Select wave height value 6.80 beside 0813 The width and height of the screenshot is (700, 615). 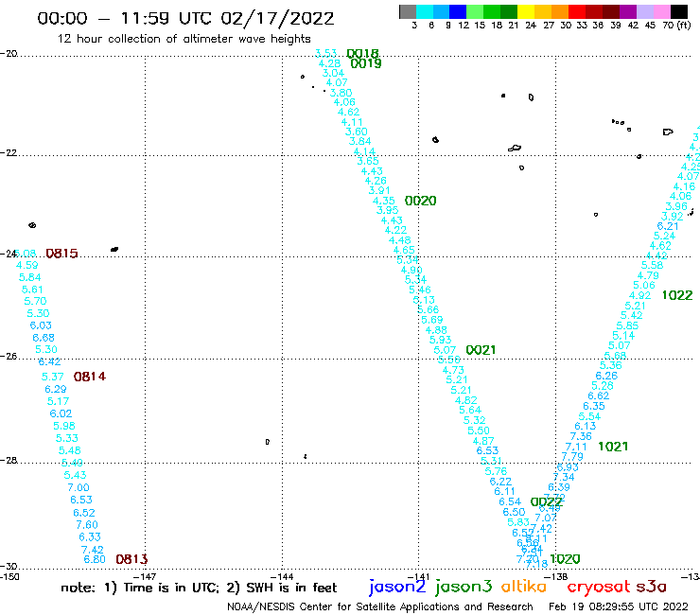tap(95, 559)
